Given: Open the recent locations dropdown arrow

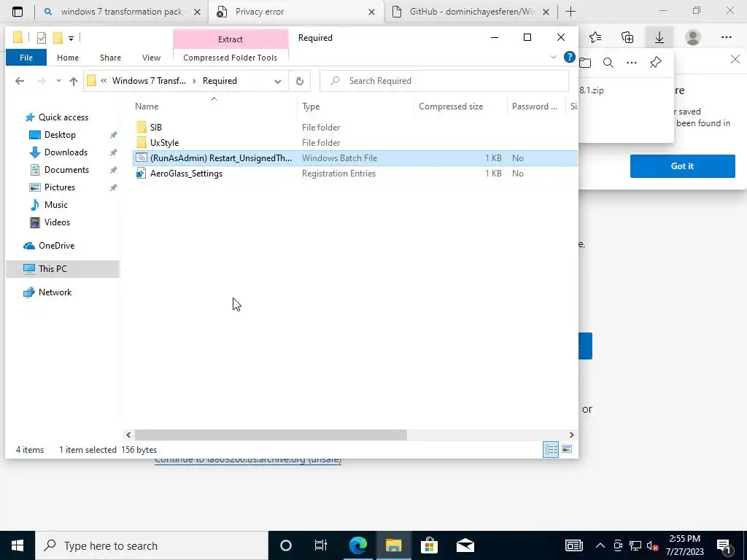Looking at the screenshot, I should pyautogui.click(x=58, y=81).
